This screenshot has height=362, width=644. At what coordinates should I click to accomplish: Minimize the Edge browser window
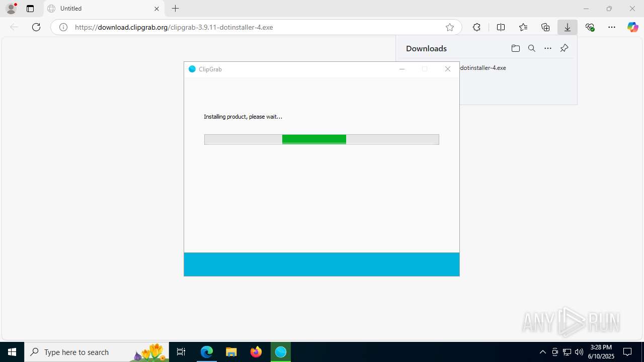pos(586,9)
